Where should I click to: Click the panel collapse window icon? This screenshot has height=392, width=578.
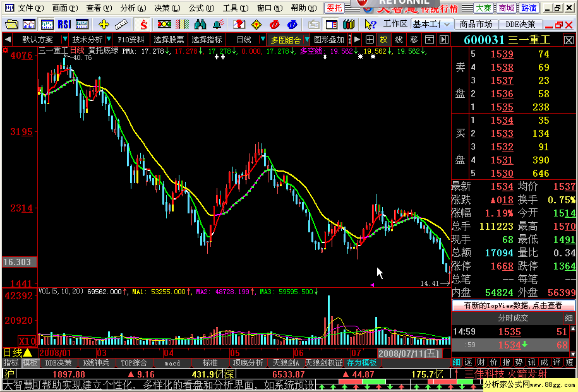coord(430,39)
